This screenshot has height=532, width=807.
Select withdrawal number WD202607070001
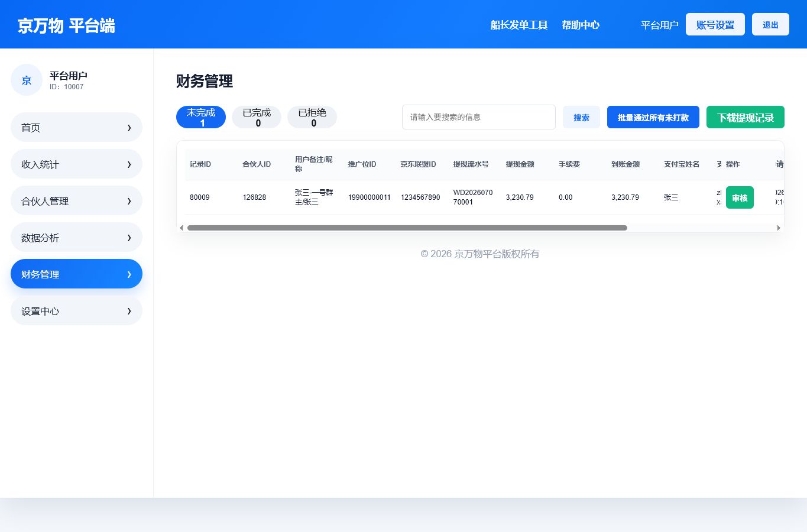click(x=473, y=197)
